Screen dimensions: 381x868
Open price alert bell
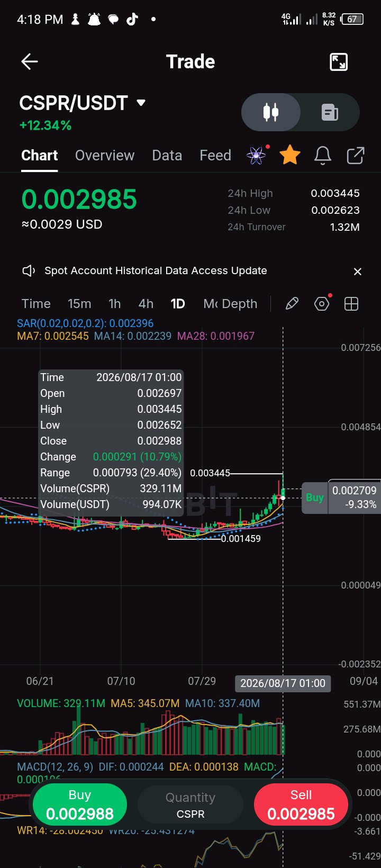323,156
